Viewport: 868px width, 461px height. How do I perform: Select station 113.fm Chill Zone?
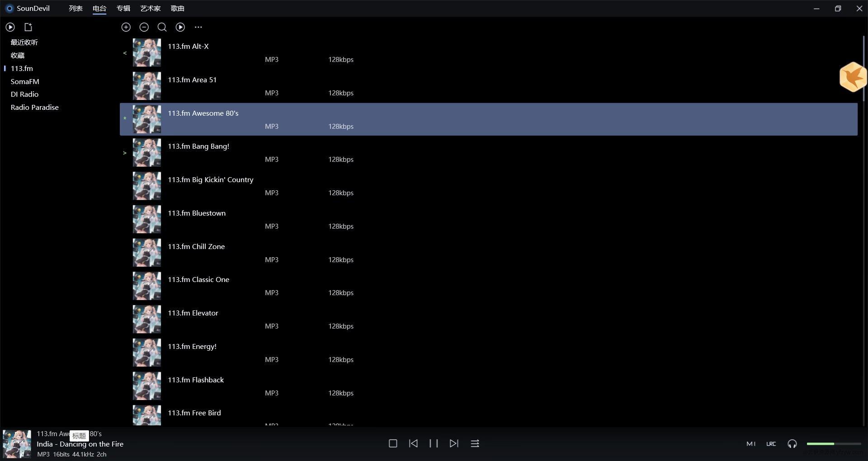click(488, 253)
